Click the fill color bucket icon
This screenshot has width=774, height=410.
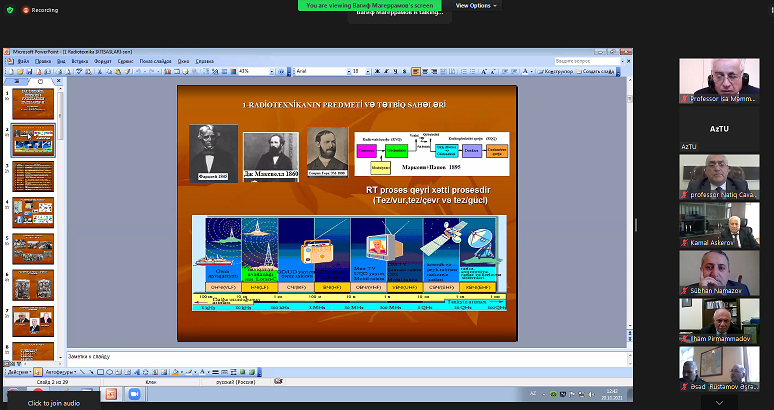[x=175, y=372]
